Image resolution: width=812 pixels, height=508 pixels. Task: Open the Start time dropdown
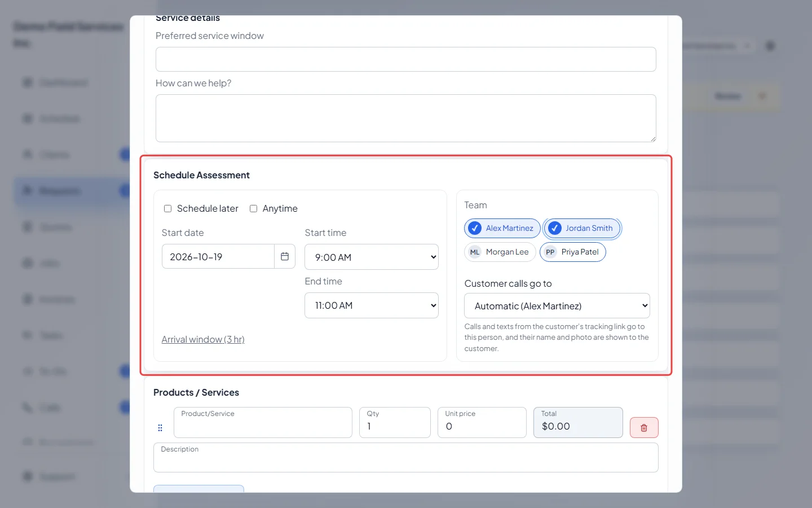pyautogui.click(x=372, y=257)
